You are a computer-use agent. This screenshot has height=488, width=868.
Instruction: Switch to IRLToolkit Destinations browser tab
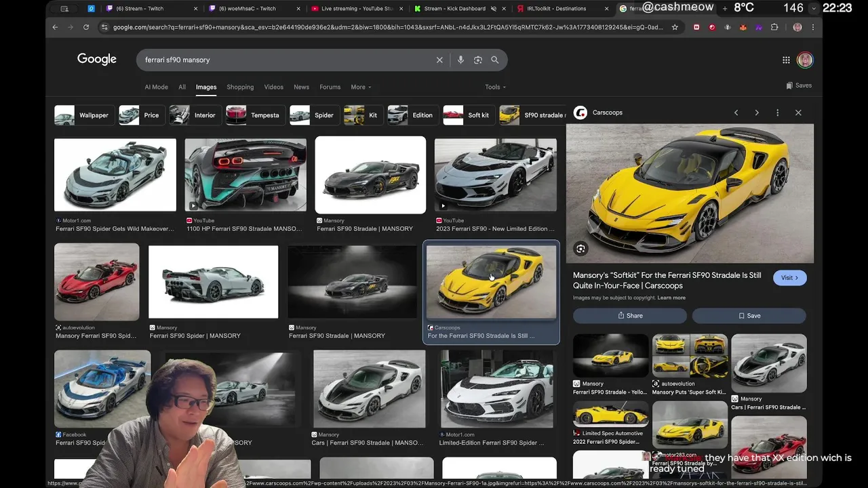(561, 9)
